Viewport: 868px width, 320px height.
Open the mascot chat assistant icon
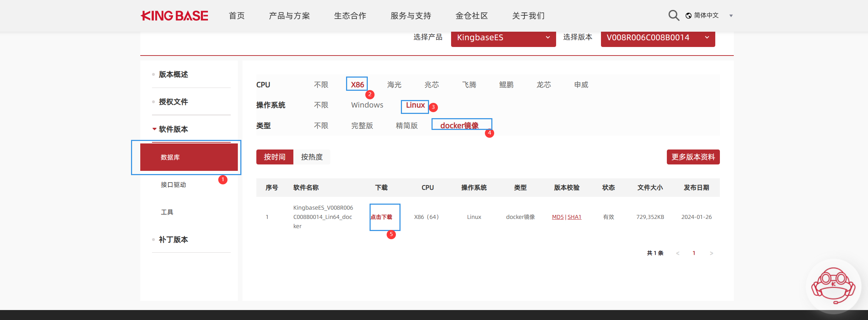click(833, 286)
